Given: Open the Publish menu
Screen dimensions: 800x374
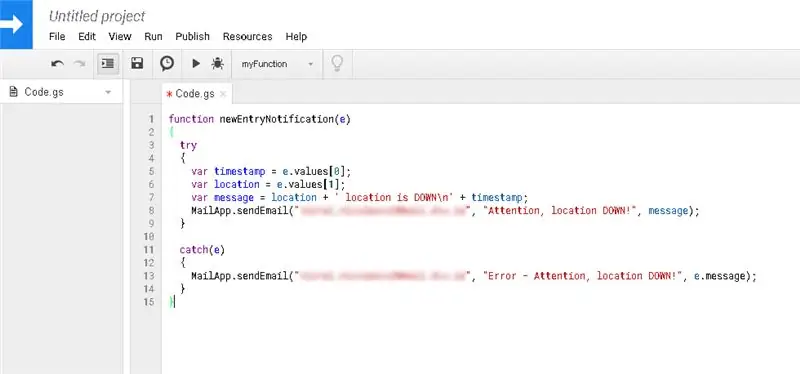Looking at the screenshot, I should (x=192, y=37).
